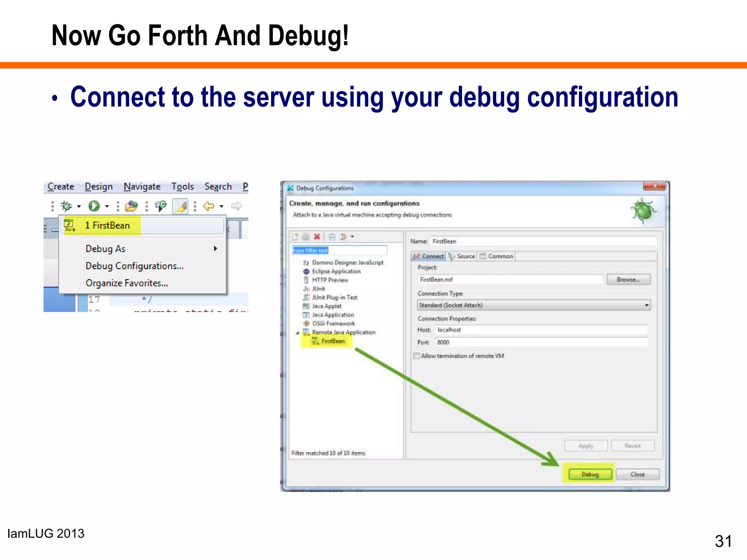
Task: Select FirstBean under Remote Java Application
Action: click(333, 341)
